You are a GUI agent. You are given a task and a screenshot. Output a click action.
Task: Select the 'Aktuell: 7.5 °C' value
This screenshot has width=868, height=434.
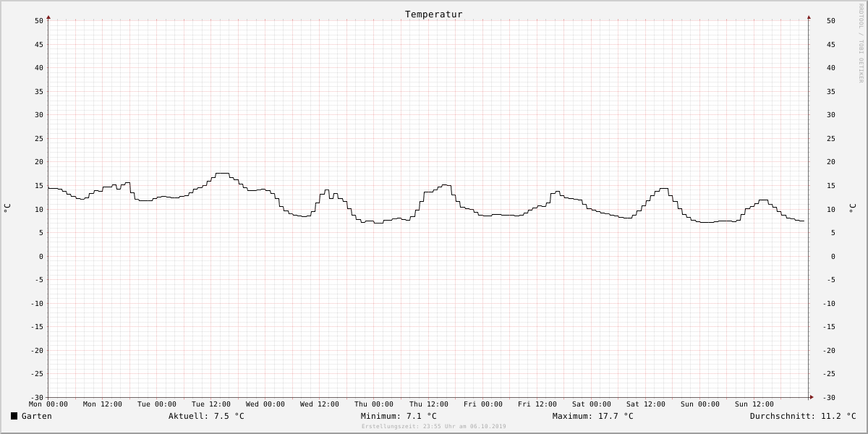tap(206, 416)
